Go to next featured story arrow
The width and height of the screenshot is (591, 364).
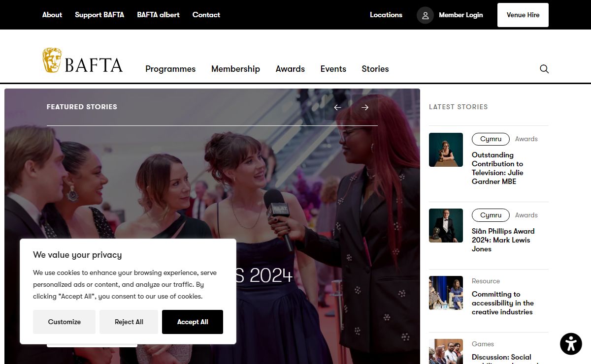tap(365, 107)
